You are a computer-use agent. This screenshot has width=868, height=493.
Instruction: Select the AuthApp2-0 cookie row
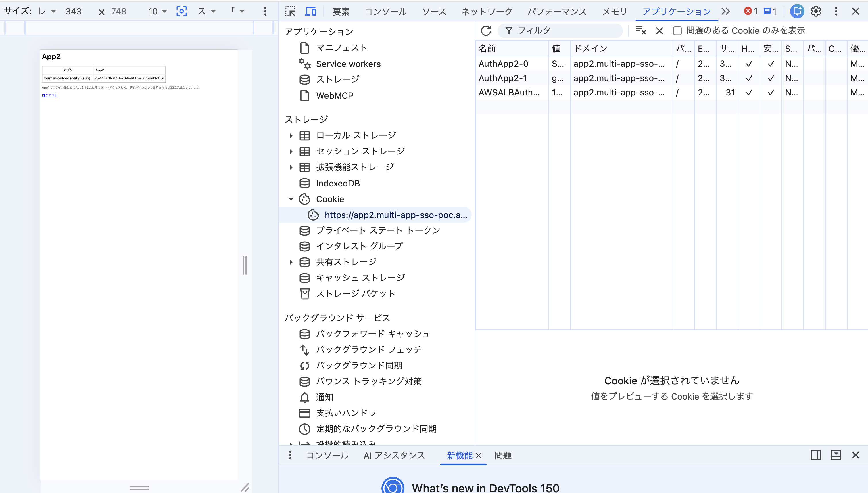(x=671, y=64)
